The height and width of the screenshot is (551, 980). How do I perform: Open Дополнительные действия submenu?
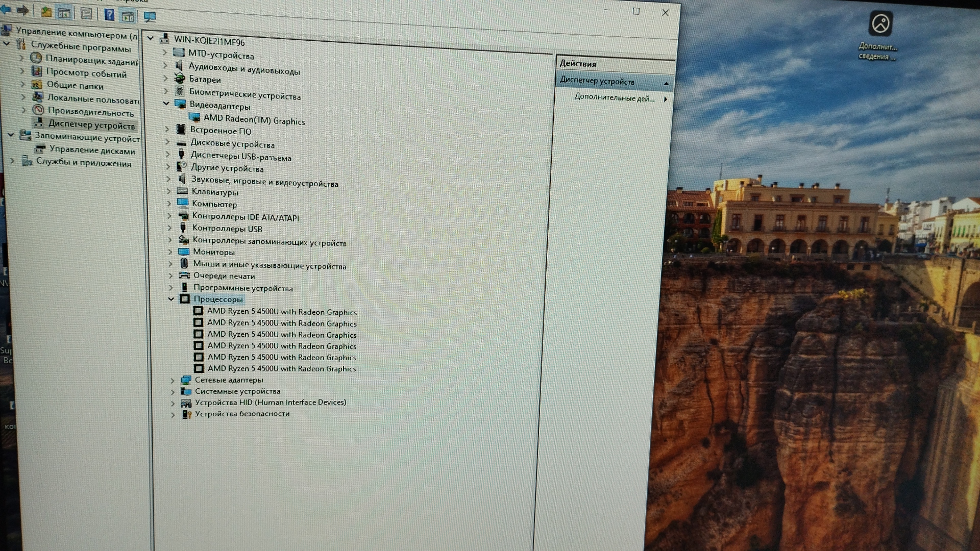pyautogui.click(x=614, y=98)
